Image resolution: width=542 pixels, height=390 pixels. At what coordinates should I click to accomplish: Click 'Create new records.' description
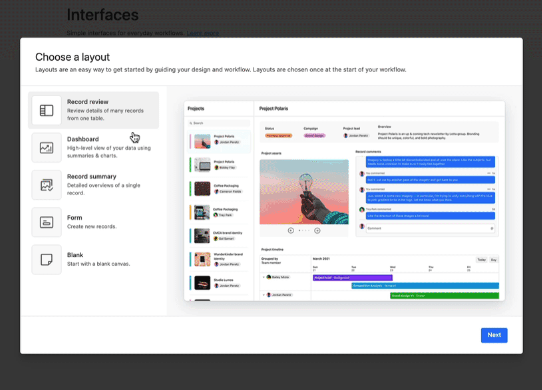click(x=92, y=226)
